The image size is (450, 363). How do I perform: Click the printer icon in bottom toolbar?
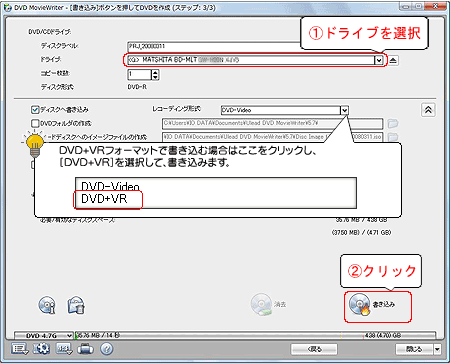tap(85, 349)
